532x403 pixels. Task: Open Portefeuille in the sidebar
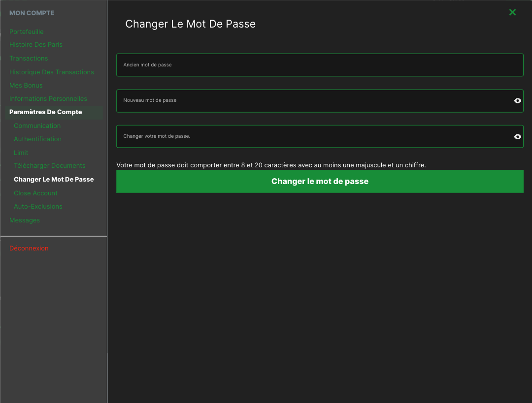pyautogui.click(x=26, y=31)
